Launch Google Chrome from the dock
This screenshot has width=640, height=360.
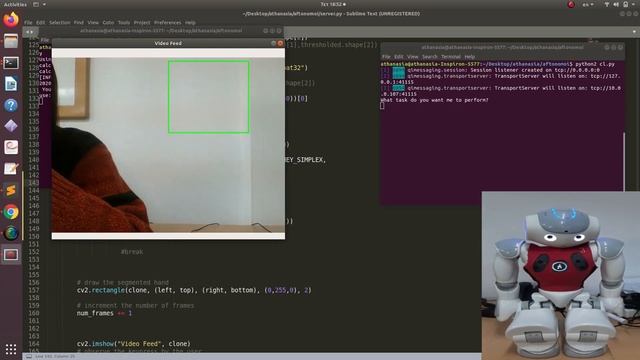pos(11,212)
